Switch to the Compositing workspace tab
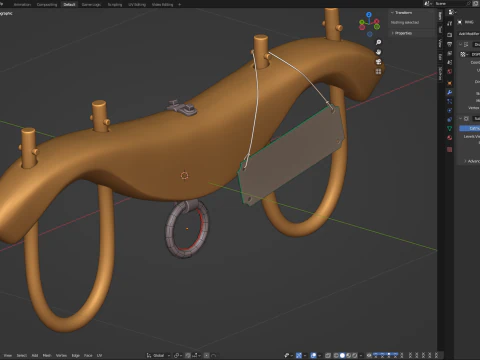This screenshot has width=480, height=360. point(47,5)
